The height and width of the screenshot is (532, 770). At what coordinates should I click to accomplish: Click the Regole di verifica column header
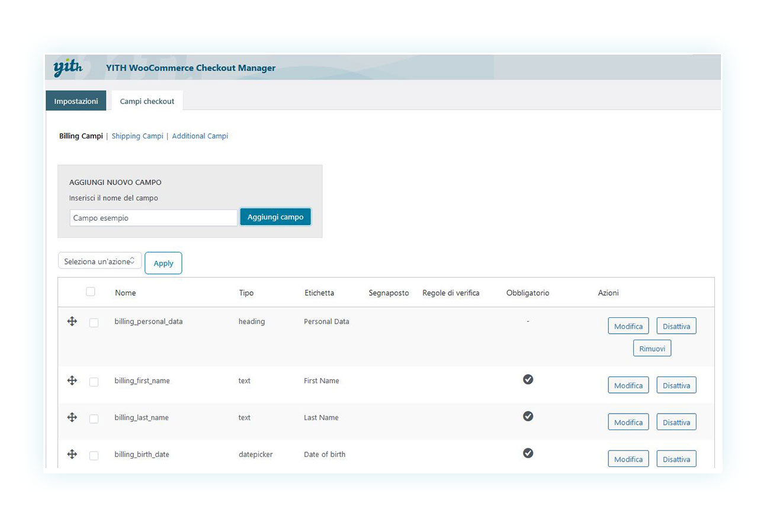[451, 293]
